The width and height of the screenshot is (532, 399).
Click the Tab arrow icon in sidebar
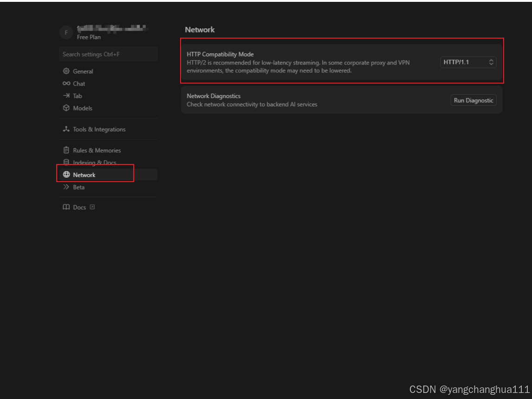click(65, 95)
